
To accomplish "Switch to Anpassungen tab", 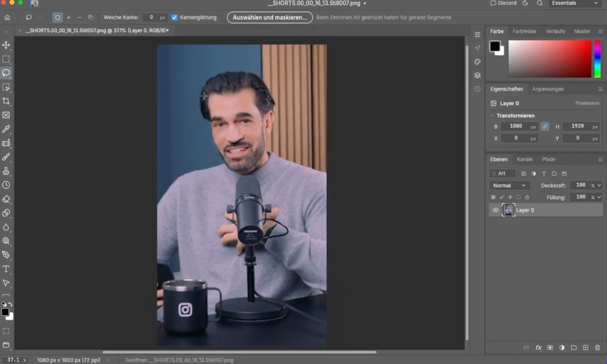I will (x=548, y=89).
